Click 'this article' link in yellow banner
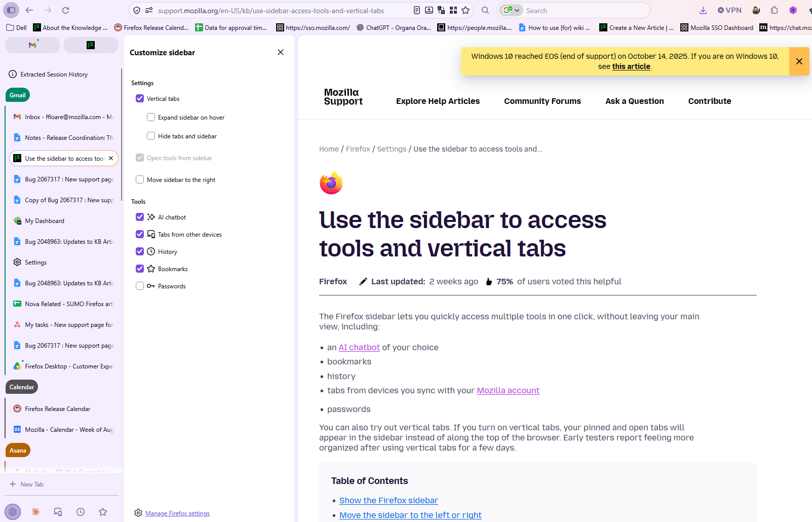812x522 pixels. pos(631,66)
